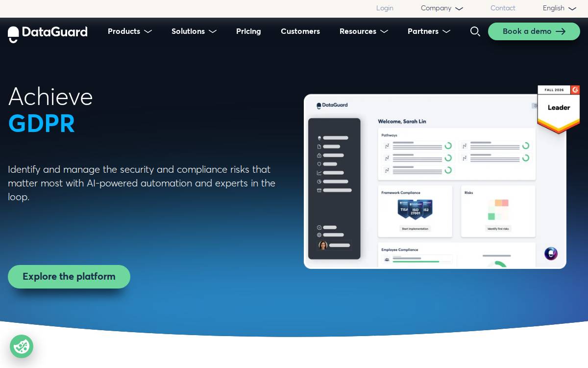Click the ISO 27001 framework badge

pyautogui.click(x=415, y=210)
